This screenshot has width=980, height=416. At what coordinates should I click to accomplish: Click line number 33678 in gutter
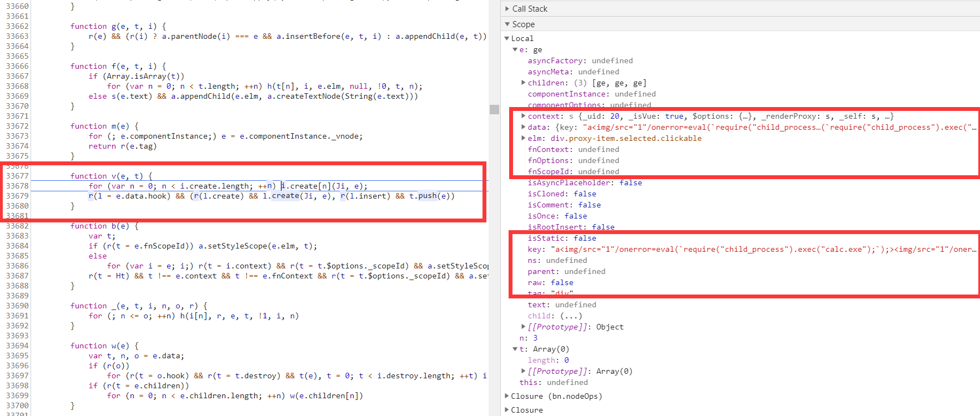17,186
